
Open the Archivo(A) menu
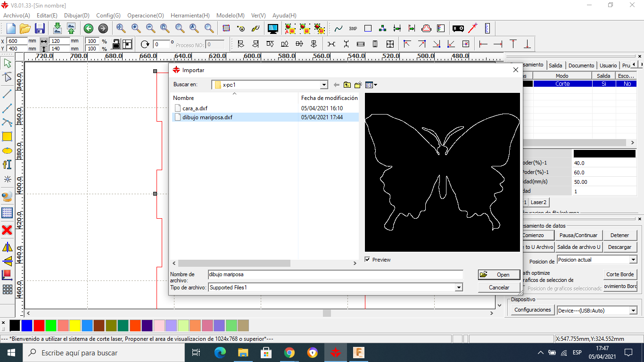(x=17, y=16)
